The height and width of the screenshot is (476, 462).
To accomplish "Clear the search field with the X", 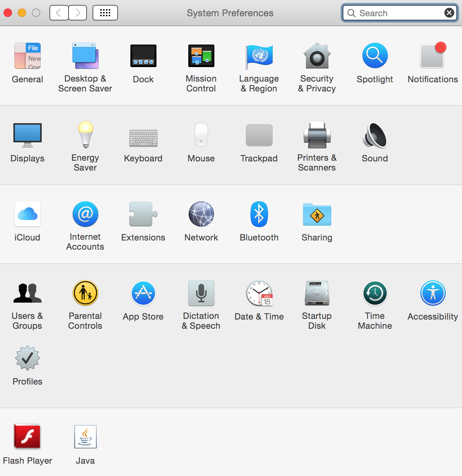I will click(449, 13).
